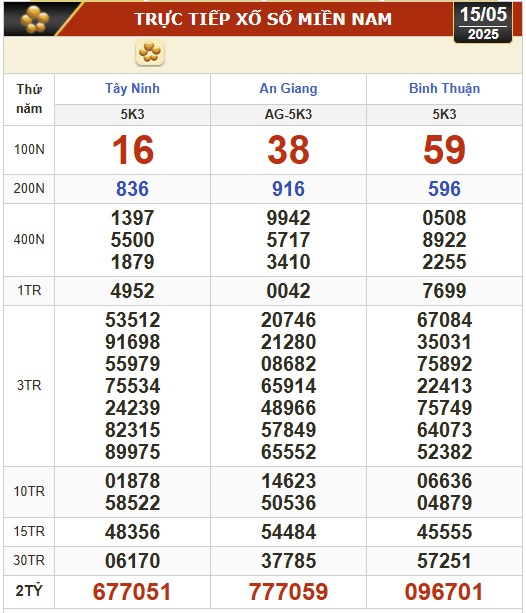
Task: Click An Giang jackpot number 777059
Action: pyautogui.click(x=288, y=591)
